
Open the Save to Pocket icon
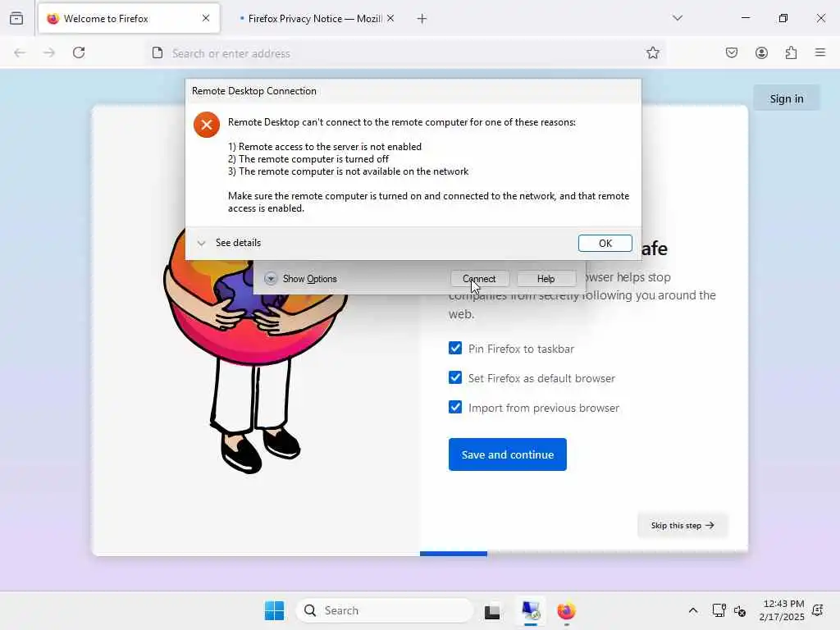(x=732, y=52)
